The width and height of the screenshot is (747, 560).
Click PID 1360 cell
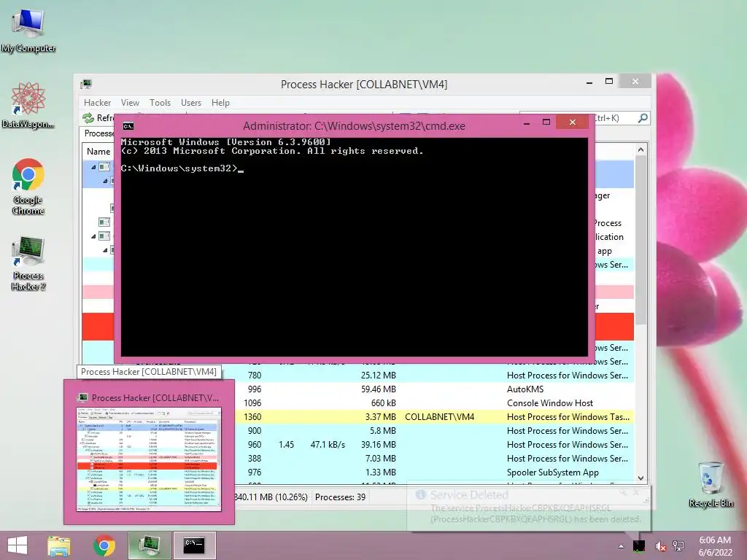click(x=252, y=416)
